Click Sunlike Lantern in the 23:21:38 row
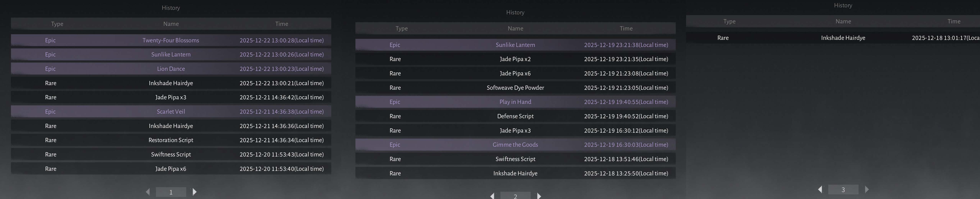Viewport: 980px width, 199px height. [x=516, y=45]
